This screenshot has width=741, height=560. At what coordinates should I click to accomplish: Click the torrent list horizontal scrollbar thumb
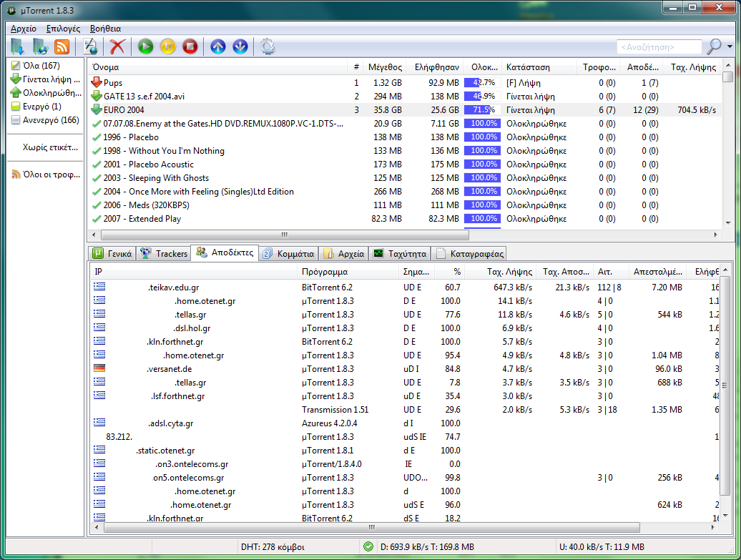[x=285, y=235]
